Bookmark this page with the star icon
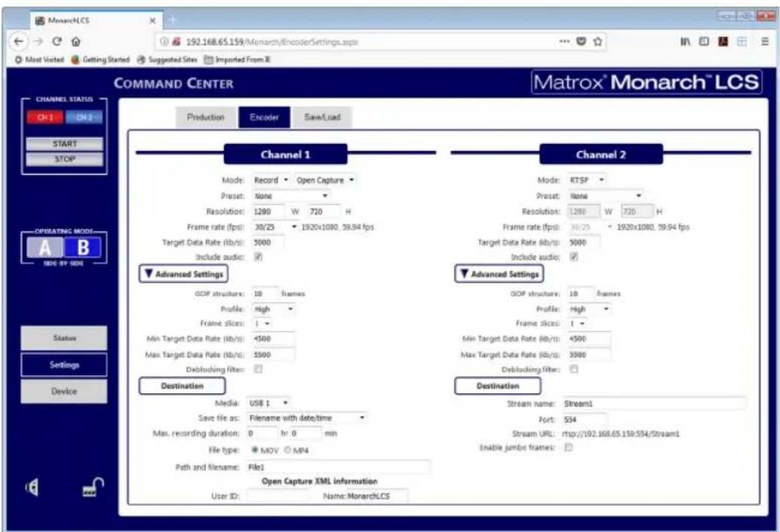Screen dimensions: 780x532 598,41
